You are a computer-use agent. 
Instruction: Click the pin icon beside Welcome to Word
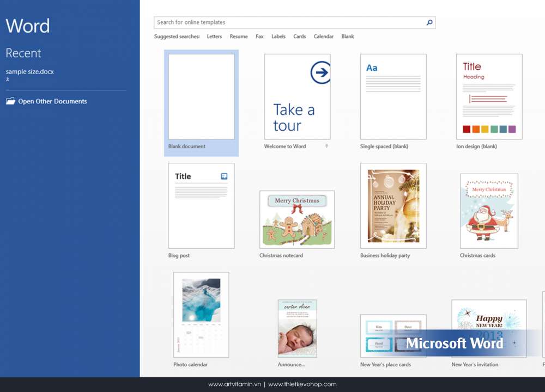pos(326,146)
